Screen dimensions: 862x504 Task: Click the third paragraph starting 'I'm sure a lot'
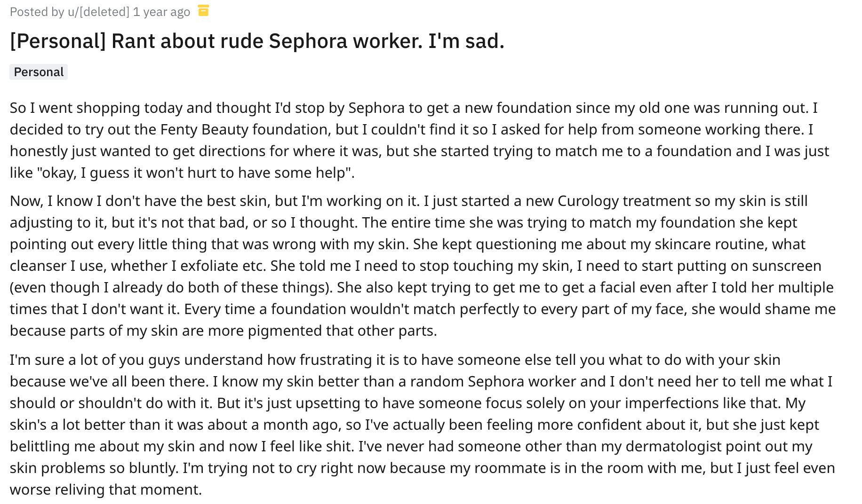click(x=423, y=425)
